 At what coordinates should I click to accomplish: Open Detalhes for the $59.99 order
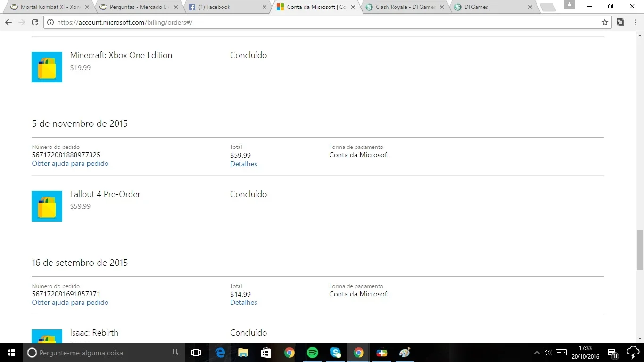coord(244,164)
